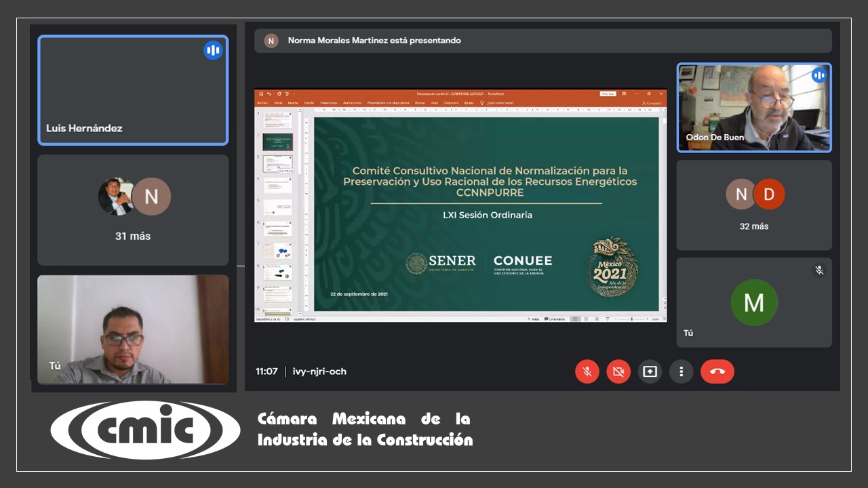This screenshot has width=868, height=488.
Task: Click the CONUEE logo on the slide
Action: 523,264
